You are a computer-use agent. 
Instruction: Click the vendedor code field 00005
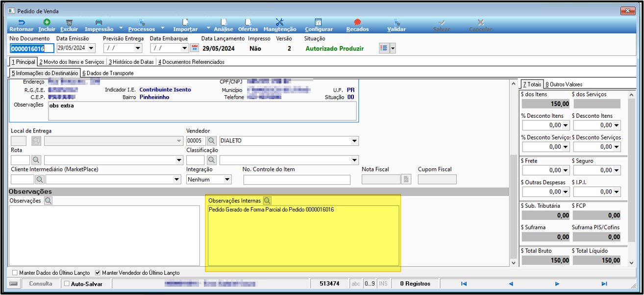(196, 141)
